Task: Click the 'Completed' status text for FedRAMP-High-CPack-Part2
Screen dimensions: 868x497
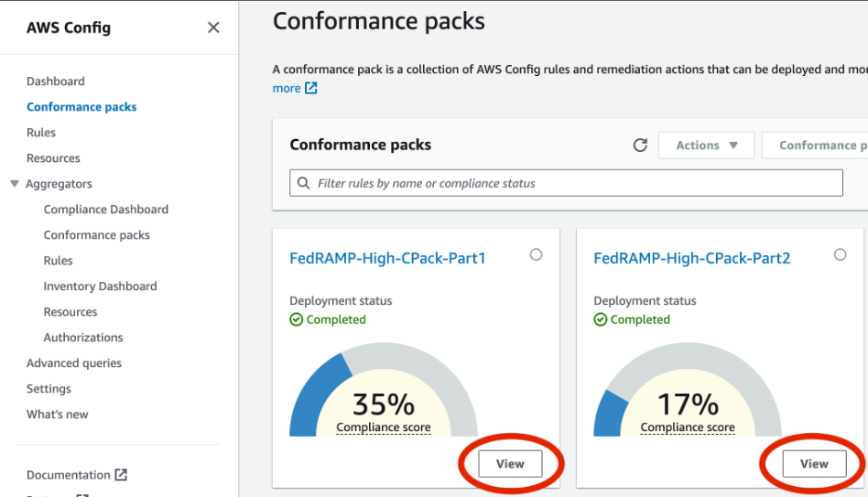Action: point(640,319)
